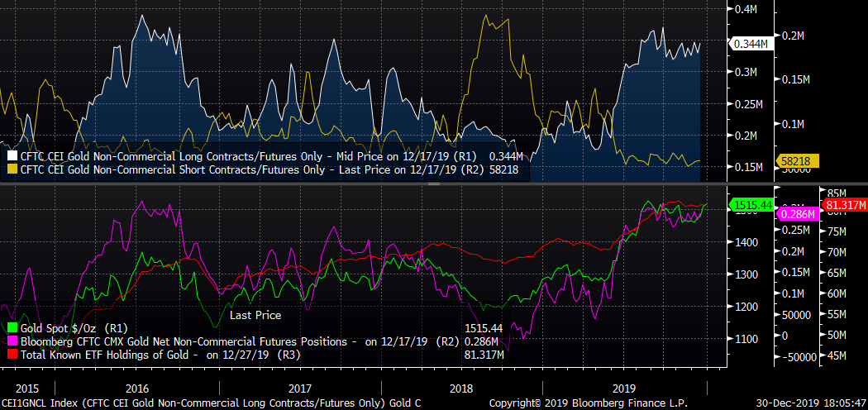Click the 2019 year label on time axis

click(625, 387)
